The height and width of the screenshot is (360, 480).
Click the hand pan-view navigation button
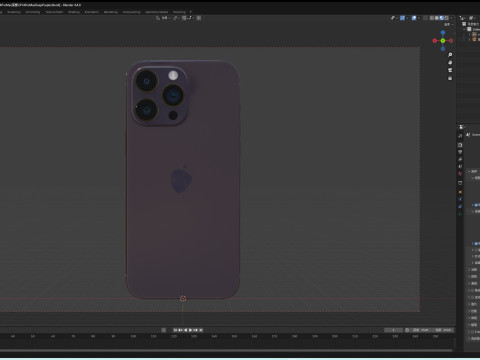tap(450, 62)
